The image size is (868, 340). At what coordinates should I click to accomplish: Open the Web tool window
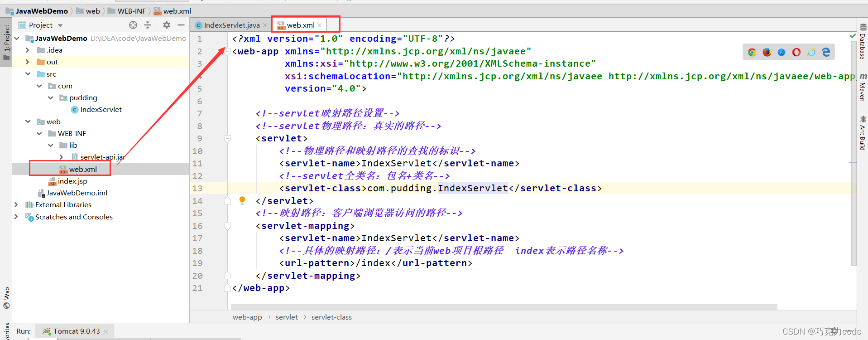(x=6, y=298)
